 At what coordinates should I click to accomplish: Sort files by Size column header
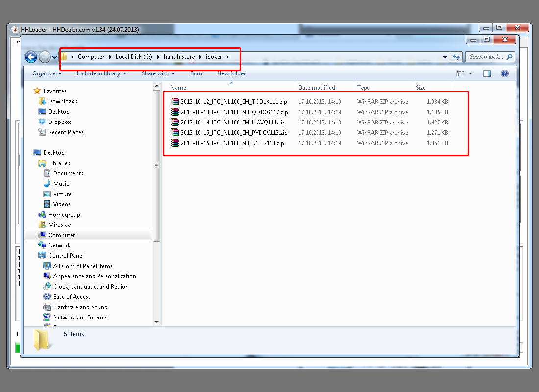click(x=421, y=88)
